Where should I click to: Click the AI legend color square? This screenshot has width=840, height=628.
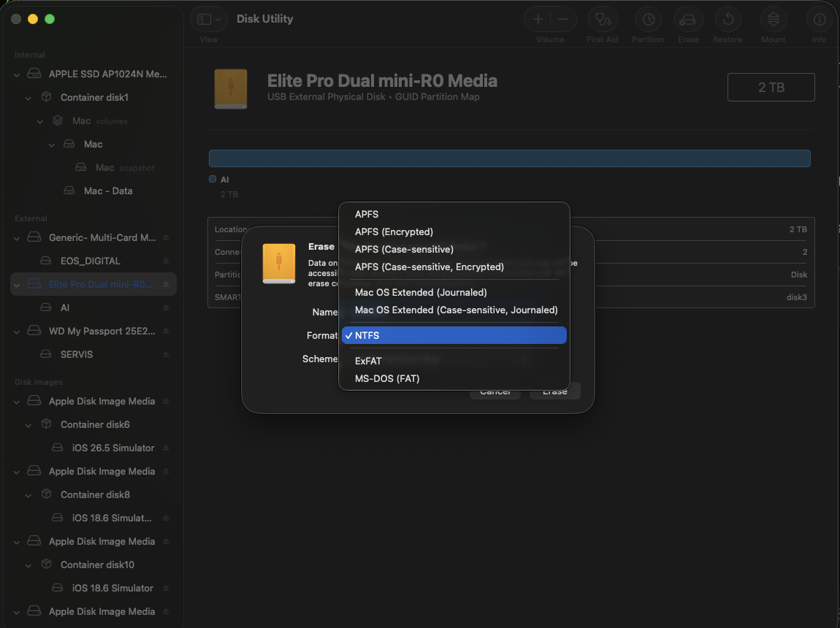click(x=213, y=180)
